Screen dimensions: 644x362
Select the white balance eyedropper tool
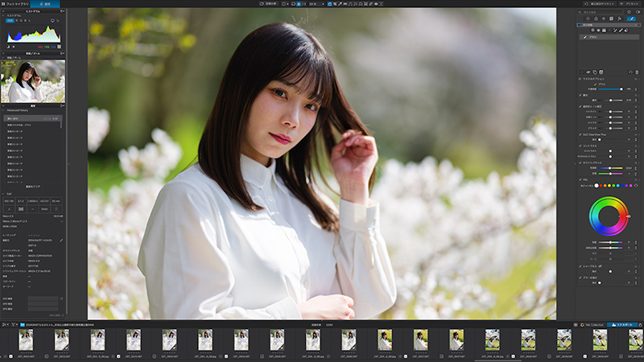[340, 4]
